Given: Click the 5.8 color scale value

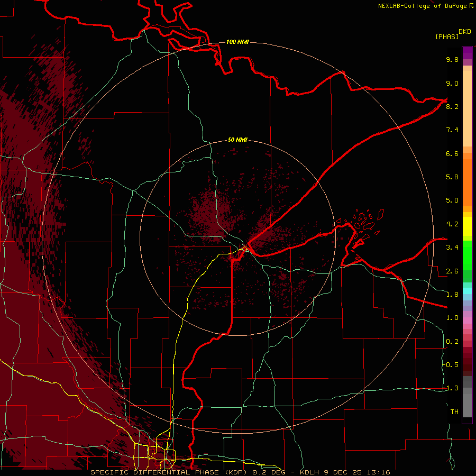Looking at the screenshot, I should pos(452,177).
